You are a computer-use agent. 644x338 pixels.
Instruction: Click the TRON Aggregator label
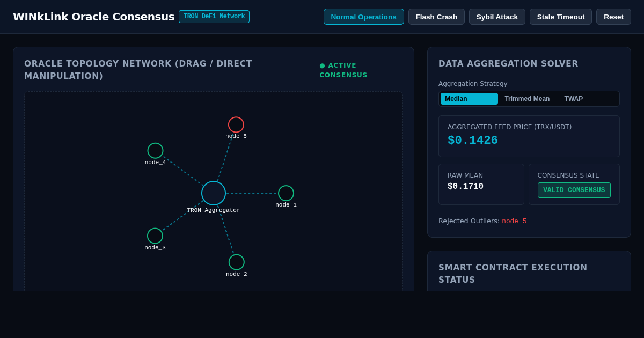click(x=214, y=210)
